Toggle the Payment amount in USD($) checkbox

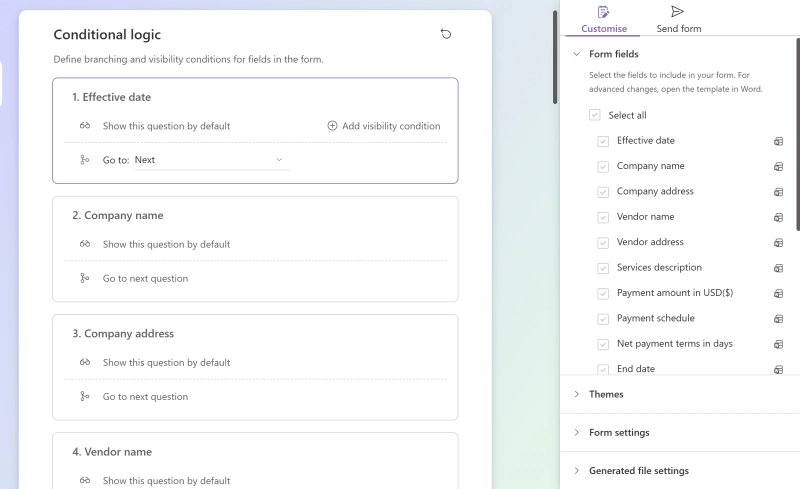point(603,294)
